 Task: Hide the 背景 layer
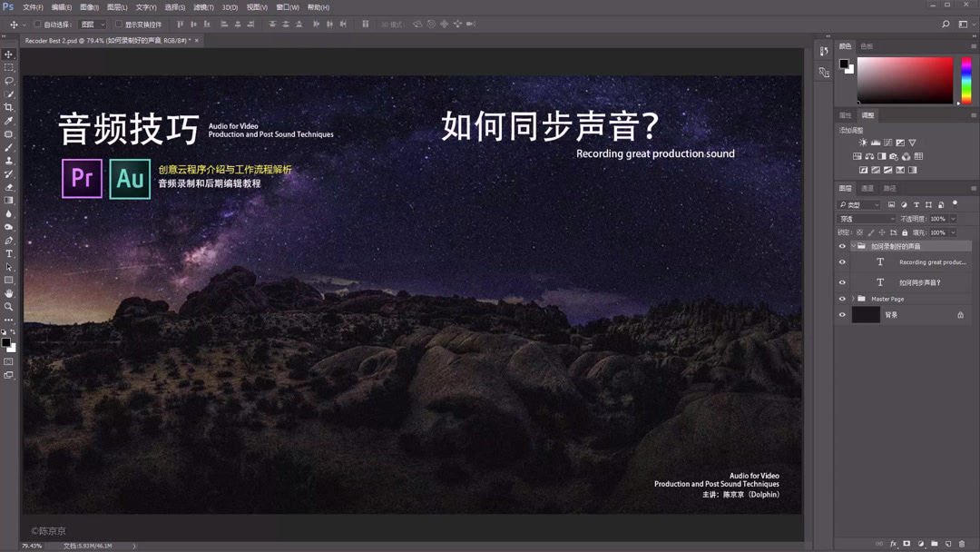coord(841,314)
